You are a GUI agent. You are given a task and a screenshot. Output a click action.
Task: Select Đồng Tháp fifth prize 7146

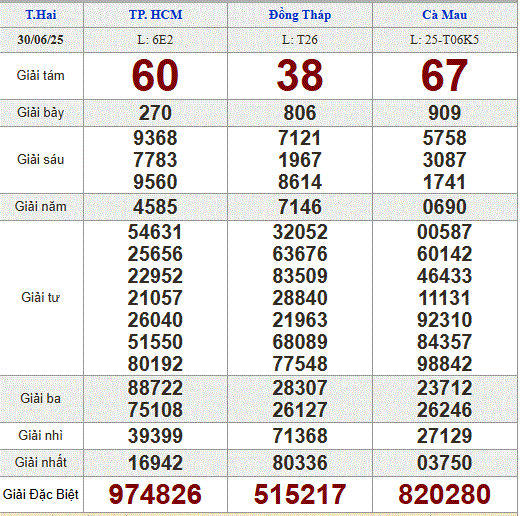pos(300,206)
